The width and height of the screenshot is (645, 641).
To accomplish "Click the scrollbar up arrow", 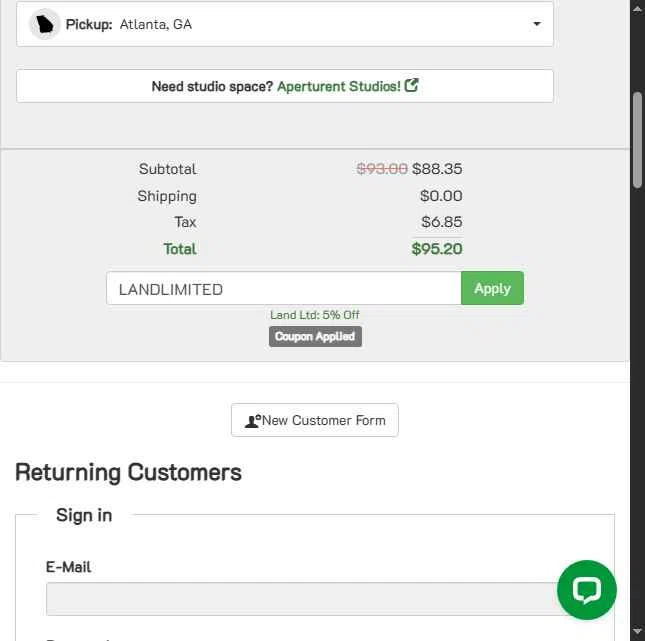I will coord(638,9).
